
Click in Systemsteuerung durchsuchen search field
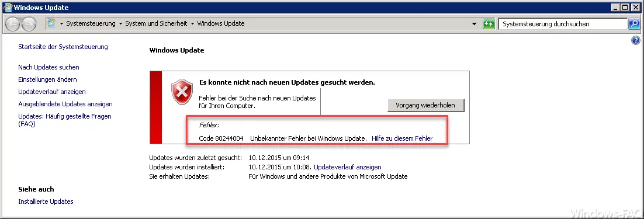[563, 24]
